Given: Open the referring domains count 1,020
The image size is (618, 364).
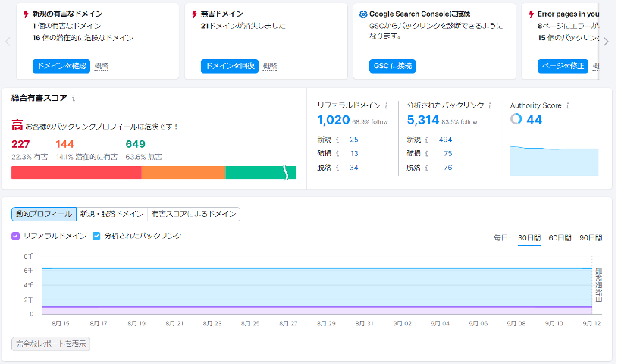Looking at the screenshot, I should point(333,120).
